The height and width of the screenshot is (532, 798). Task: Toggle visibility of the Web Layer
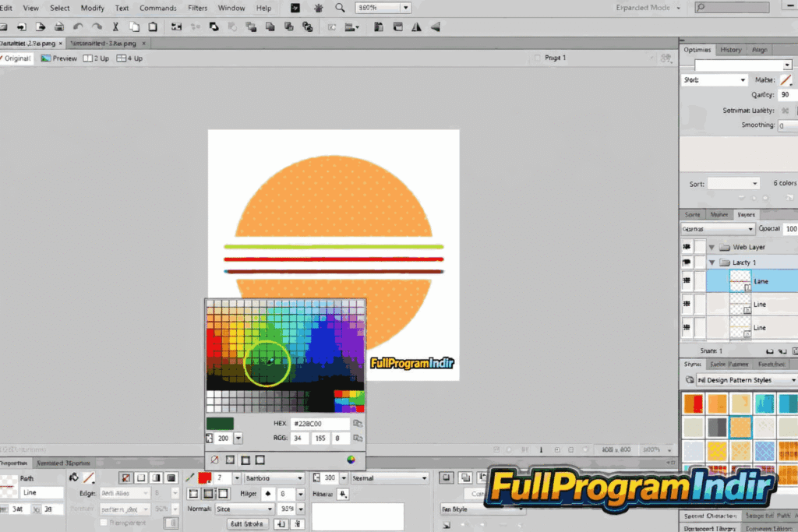687,246
